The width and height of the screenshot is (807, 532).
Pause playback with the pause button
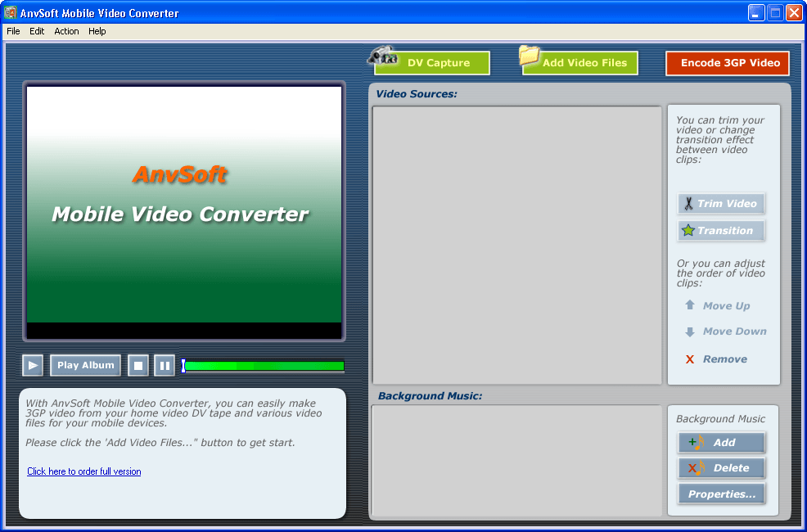pos(165,365)
